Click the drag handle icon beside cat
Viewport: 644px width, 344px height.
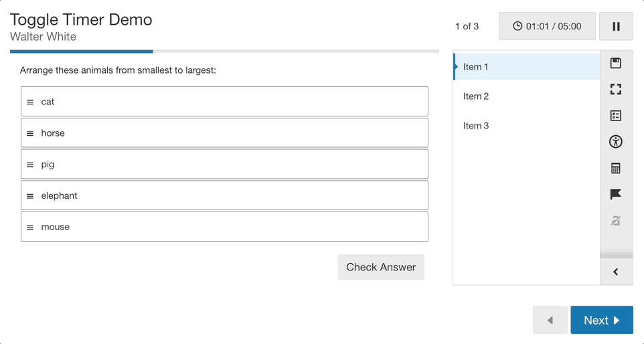point(30,102)
